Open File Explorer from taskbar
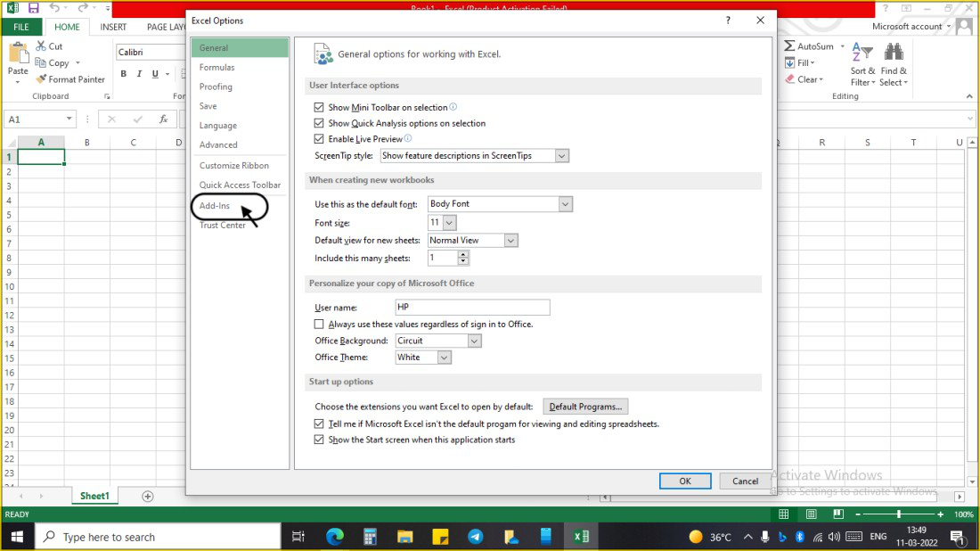 pyautogui.click(x=405, y=537)
